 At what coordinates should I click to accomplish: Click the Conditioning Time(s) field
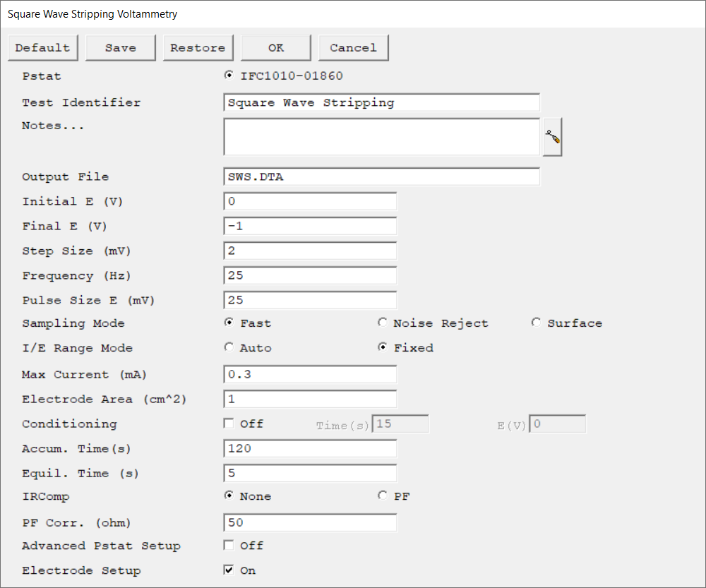400,424
